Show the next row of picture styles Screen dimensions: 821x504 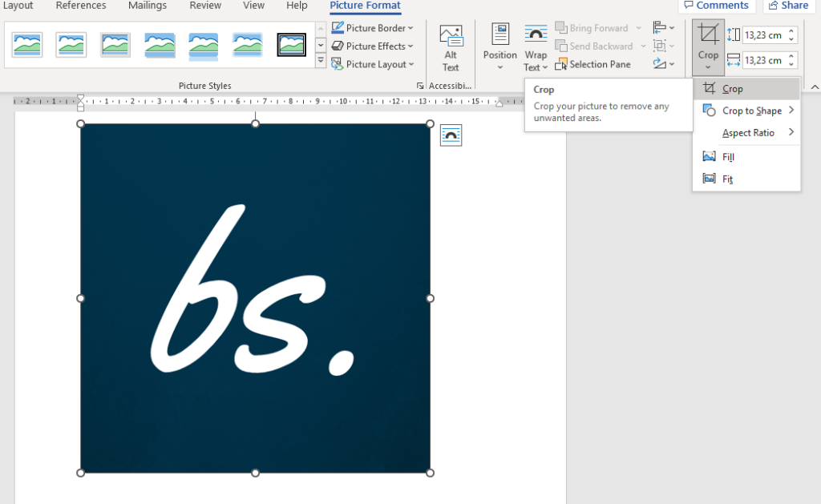[x=321, y=46]
